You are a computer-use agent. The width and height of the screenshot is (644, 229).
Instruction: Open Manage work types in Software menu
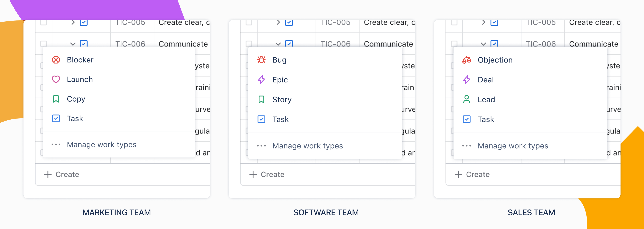point(325,146)
